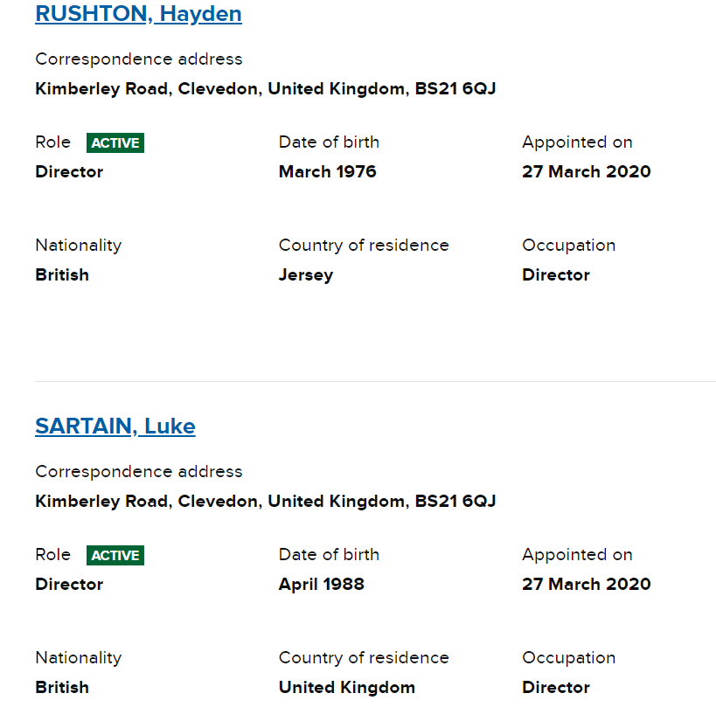Click the ACTIVE badge for Hayden Rushton
Screen dimensions: 716x728
pos(115,143)
